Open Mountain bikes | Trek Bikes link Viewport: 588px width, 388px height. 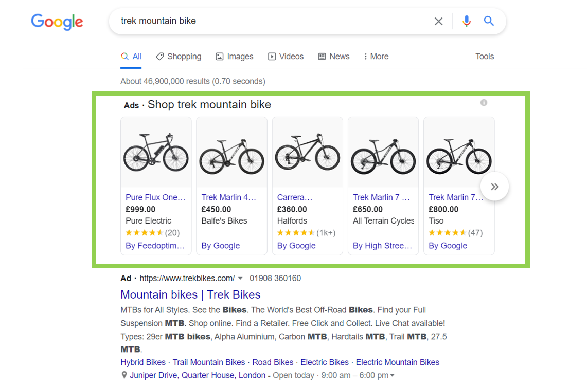point(190,295)
